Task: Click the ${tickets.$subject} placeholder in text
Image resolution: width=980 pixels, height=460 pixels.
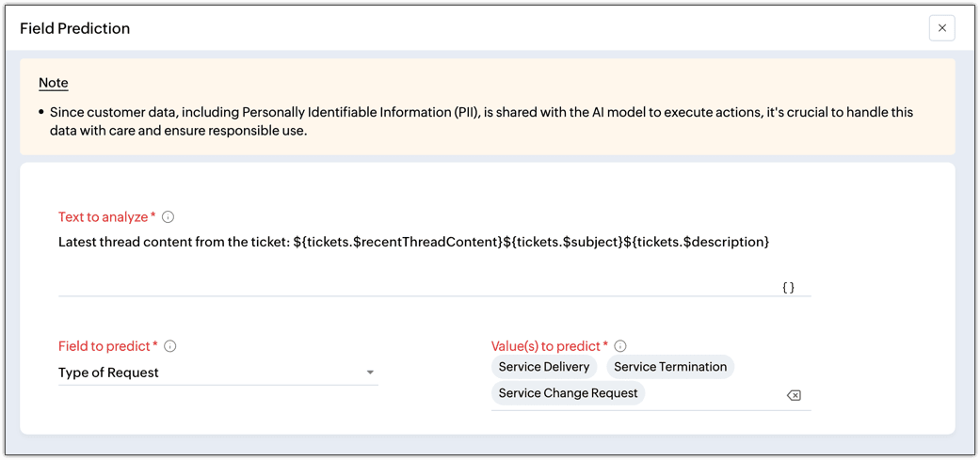Action: (x=563, y=243)
